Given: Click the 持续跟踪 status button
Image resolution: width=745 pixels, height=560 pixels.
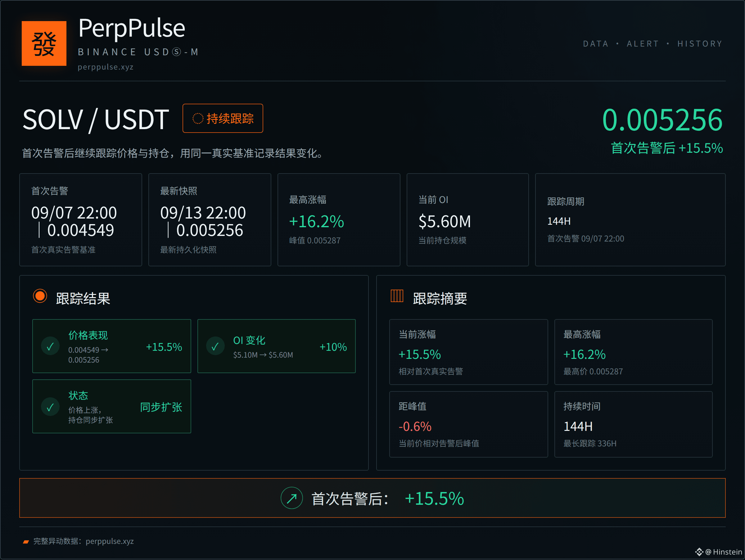Looking at the screenshot, I should coord(223,118).
